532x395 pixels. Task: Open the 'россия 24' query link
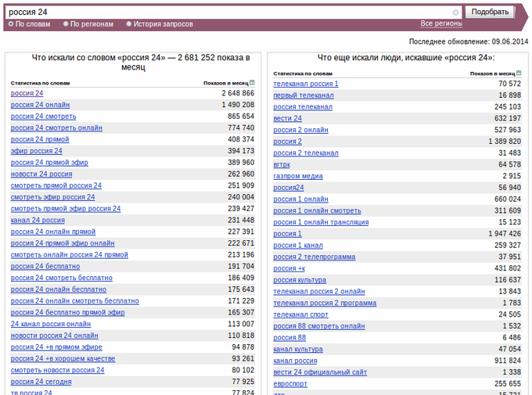pos(27,93)
